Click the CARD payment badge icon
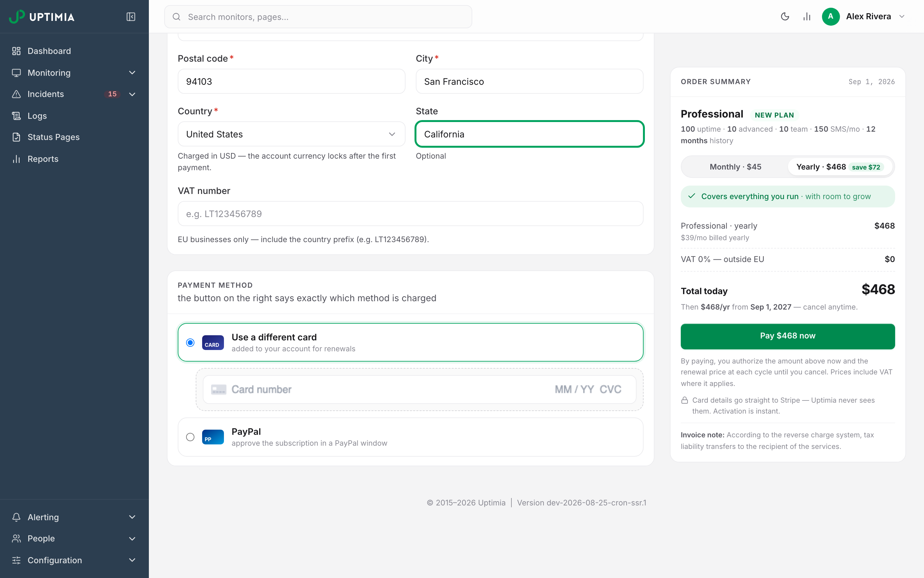The width and height of the screenshot is (924, 578). pyautogui.click(x=213, y=343)
